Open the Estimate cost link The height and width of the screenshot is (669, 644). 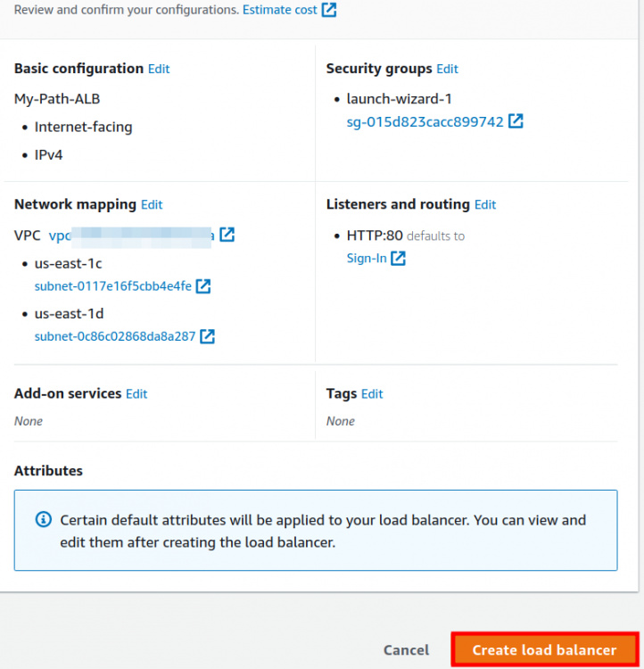tap(279, 11)
